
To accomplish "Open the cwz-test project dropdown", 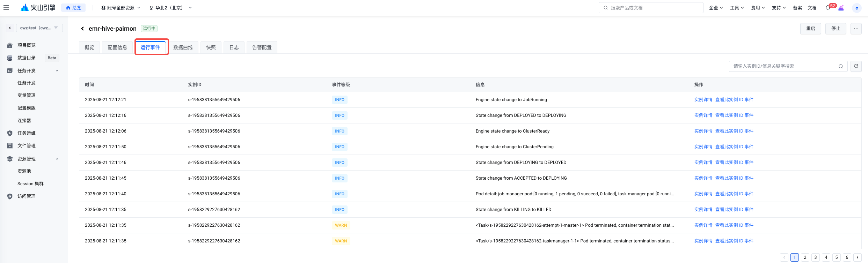I will [x=39, y=28].
